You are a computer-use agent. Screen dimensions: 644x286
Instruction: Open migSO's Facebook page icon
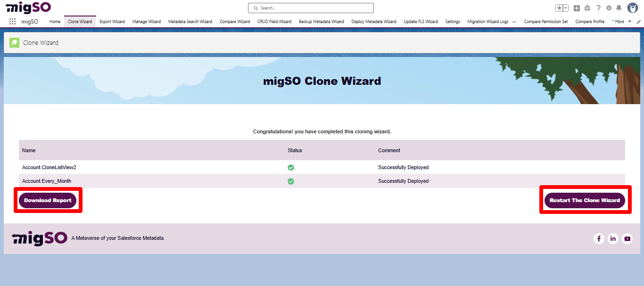[x=599, y=238]
